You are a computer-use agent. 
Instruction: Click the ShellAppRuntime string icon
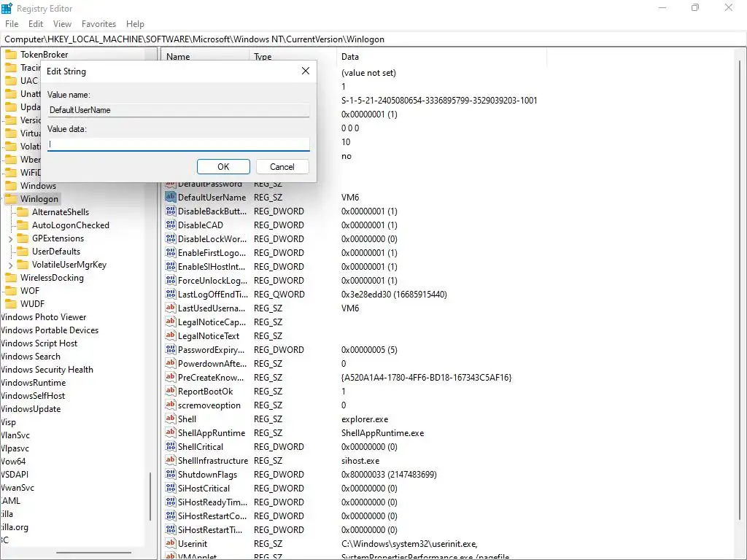171,432
